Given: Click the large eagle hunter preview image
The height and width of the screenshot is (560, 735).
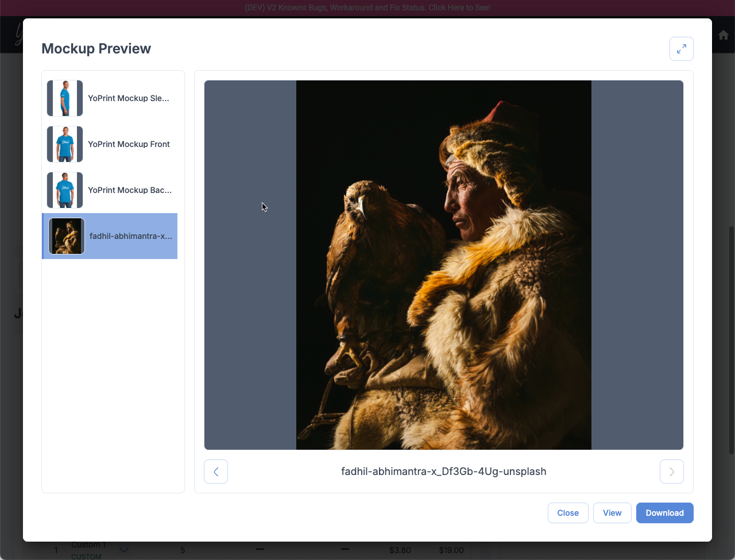Looking at the screenshot, I should tap(443, 265).
